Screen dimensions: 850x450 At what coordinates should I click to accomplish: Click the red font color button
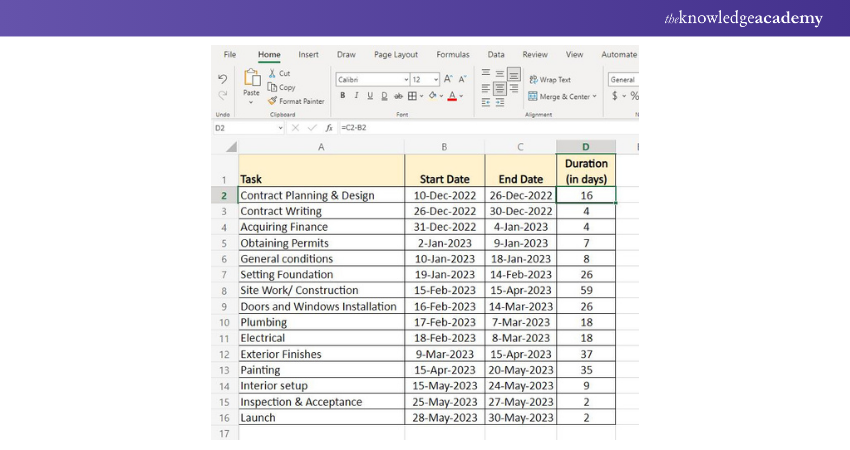point(451,96)
